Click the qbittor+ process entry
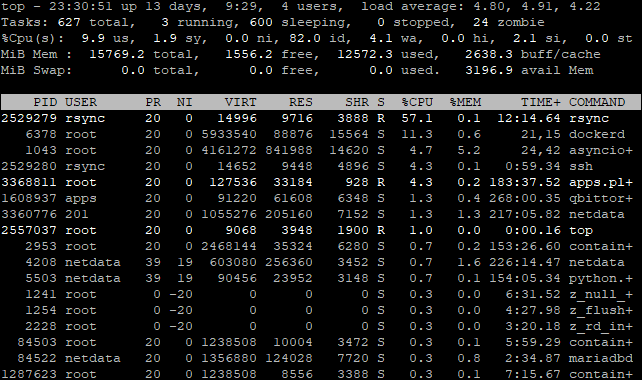The width and height of the screenshot is (643, 380). (x=601, y=198)
